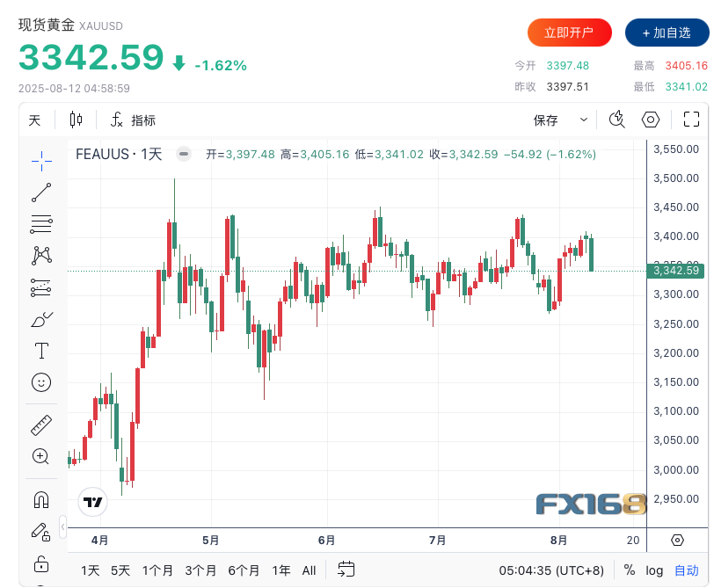Open the candlestick chart style menu

tap(76, 120)
